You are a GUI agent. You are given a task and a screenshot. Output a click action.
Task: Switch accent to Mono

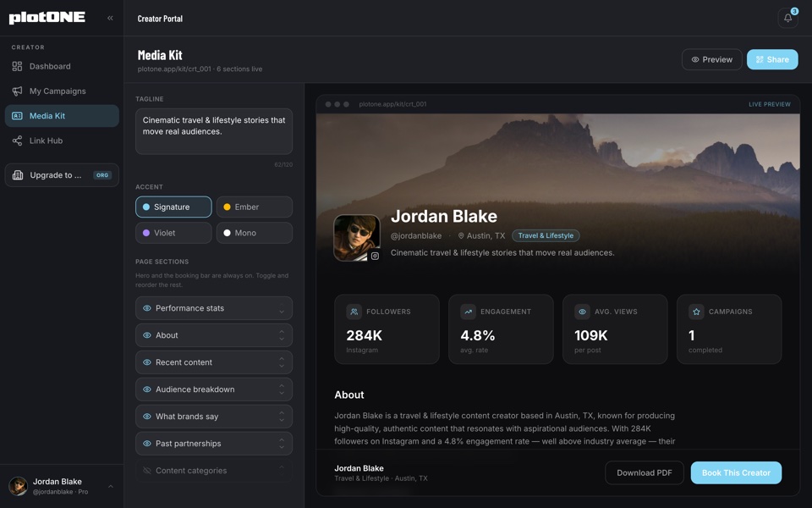coord(255,233)
